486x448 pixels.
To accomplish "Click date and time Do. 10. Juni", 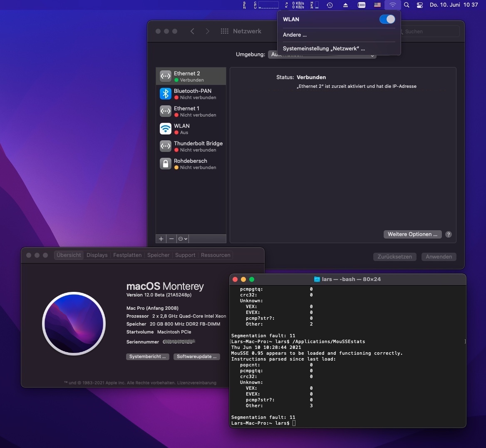I will coord(454,5).
